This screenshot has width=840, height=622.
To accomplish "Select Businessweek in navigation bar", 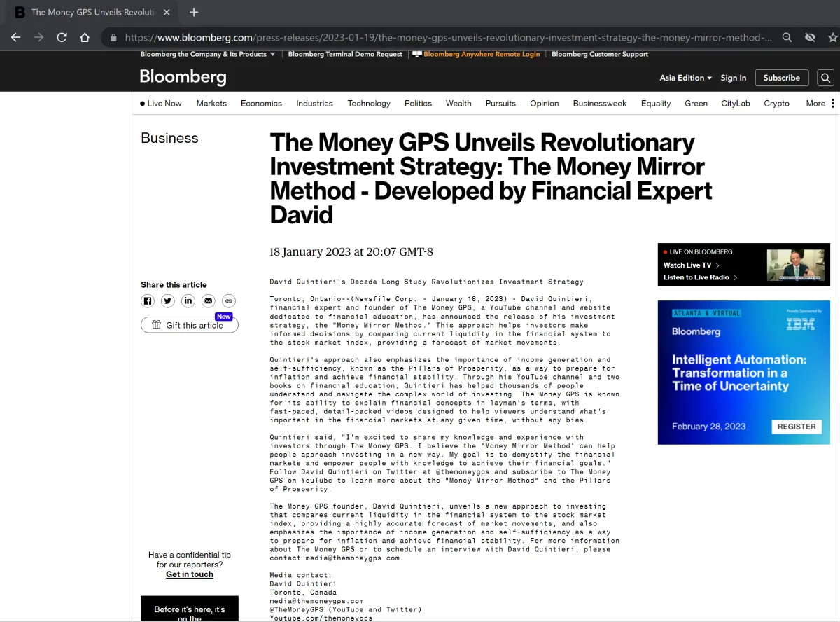I will pyautogui.click(x=600, y=104).
